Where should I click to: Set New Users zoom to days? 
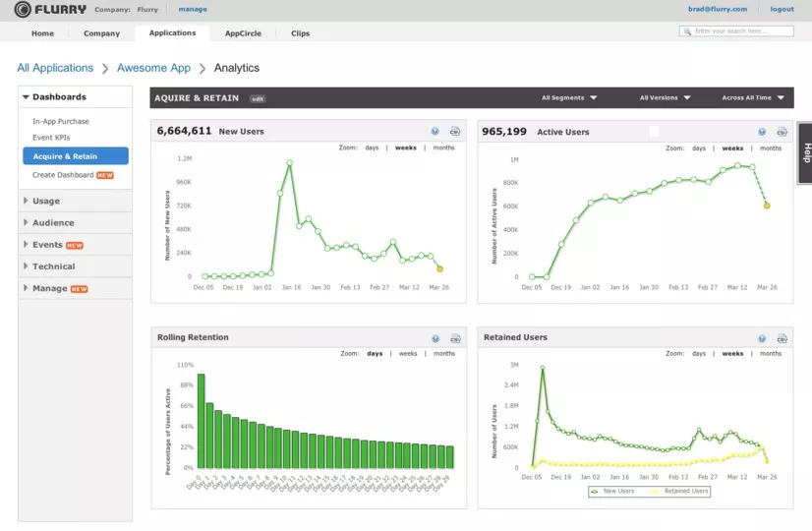point(372,147)
